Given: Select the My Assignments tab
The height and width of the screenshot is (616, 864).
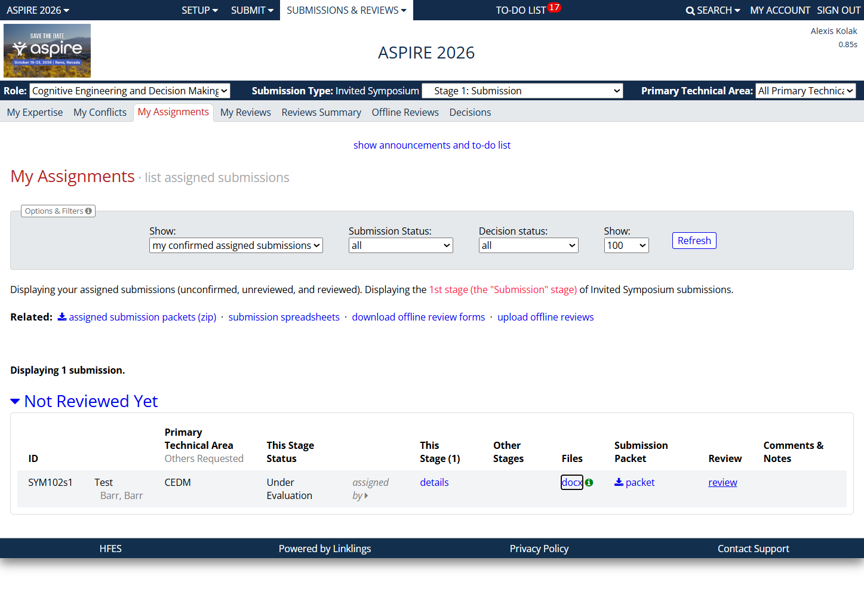Looking at the screenshot, I should coord(173,112).
